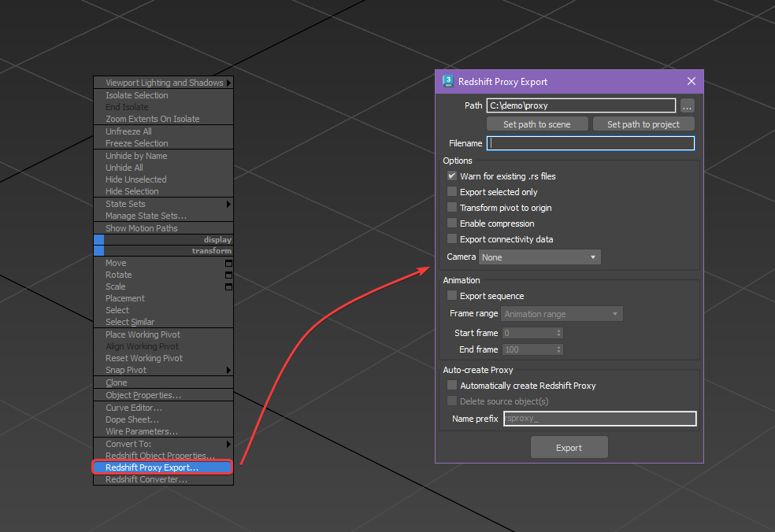Focus the Filename input field
Screen dimensions: 775x532
tap(591, 143)
